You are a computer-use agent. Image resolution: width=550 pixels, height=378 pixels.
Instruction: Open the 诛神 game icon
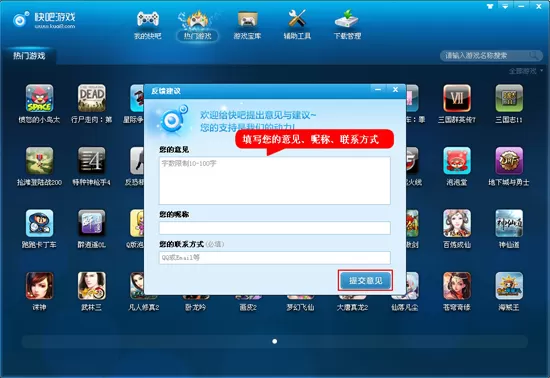tap(39, 285)
